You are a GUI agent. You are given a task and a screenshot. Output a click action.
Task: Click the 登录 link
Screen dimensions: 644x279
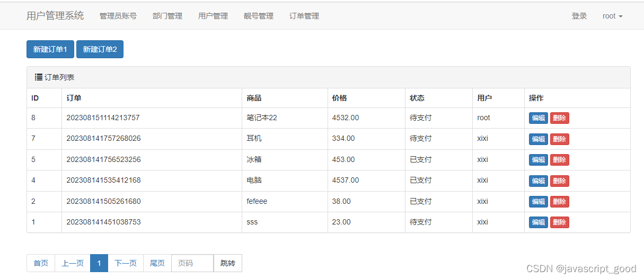pyautogui.click(x=579, y=16)
